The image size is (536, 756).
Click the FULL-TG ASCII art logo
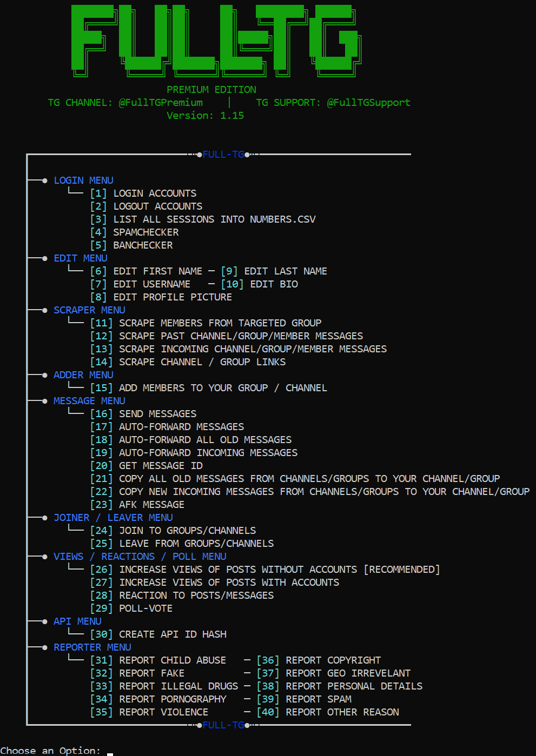216,41
